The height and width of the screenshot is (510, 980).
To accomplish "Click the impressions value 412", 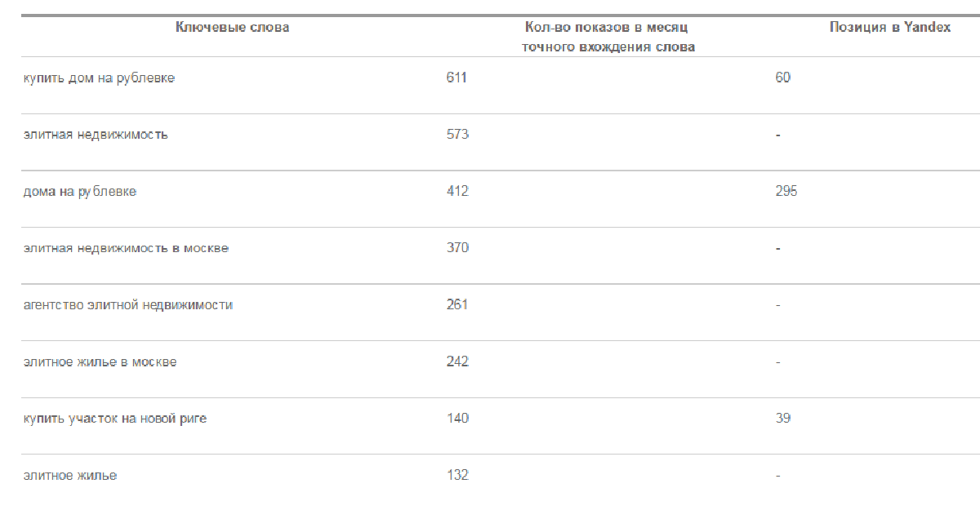I will (x=457, y=192).
